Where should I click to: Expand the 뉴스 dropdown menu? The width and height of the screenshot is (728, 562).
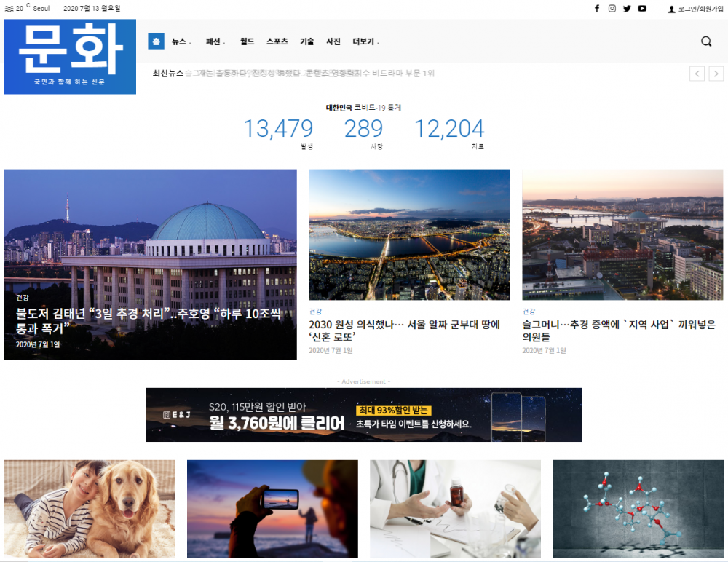181,41
